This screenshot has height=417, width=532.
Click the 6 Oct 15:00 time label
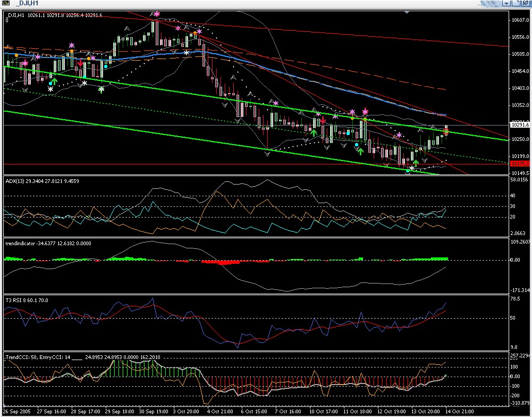(x=254, y=412)
